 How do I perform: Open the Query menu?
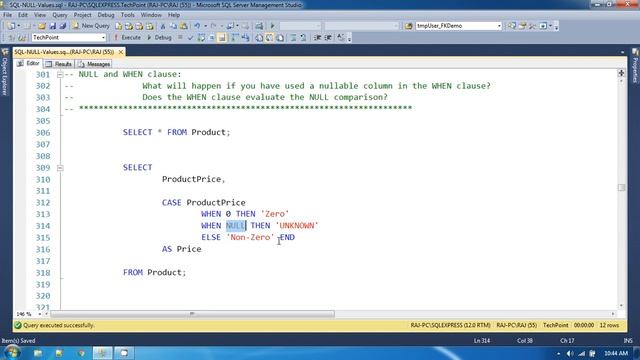tap(60, 15)
